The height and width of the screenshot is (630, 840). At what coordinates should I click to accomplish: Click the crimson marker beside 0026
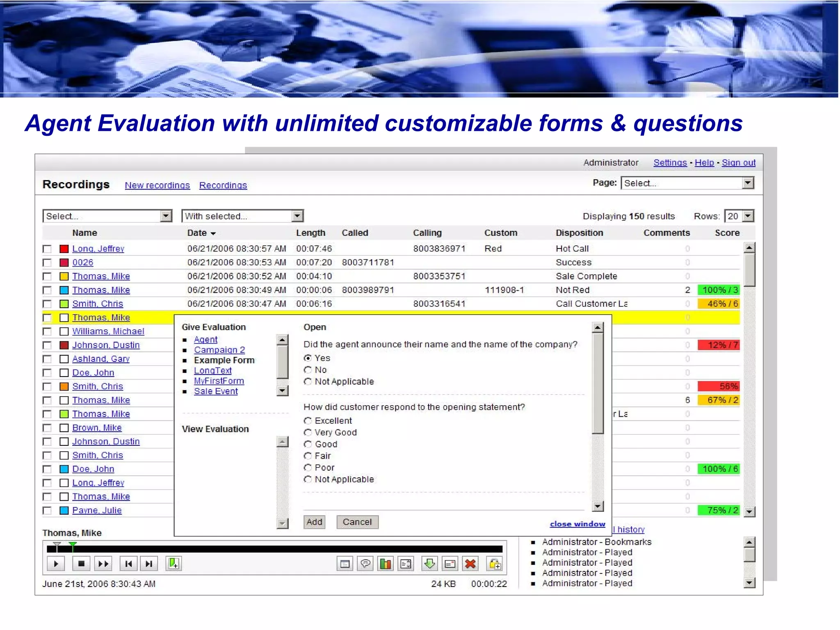coord(64,262)
